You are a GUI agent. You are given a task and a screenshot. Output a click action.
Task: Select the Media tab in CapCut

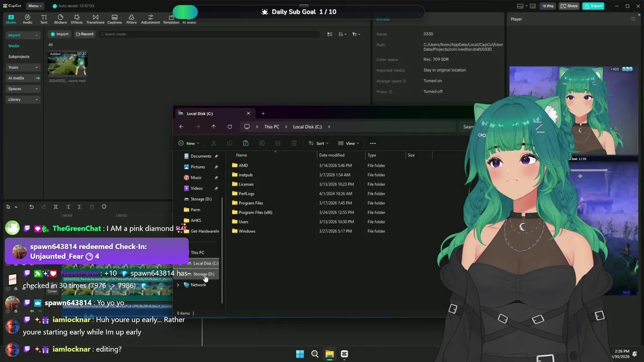[11, 19]
